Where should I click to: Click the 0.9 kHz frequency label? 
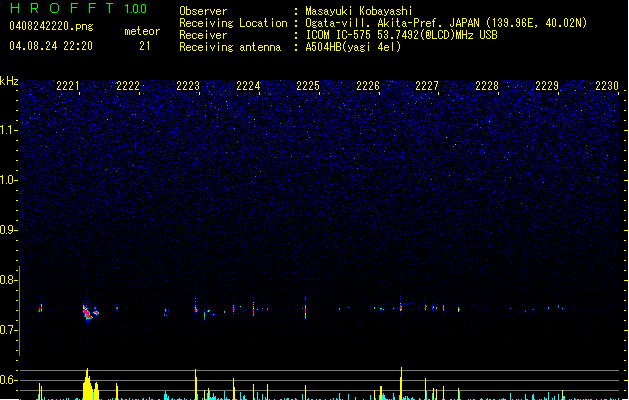tap(8, 230)
